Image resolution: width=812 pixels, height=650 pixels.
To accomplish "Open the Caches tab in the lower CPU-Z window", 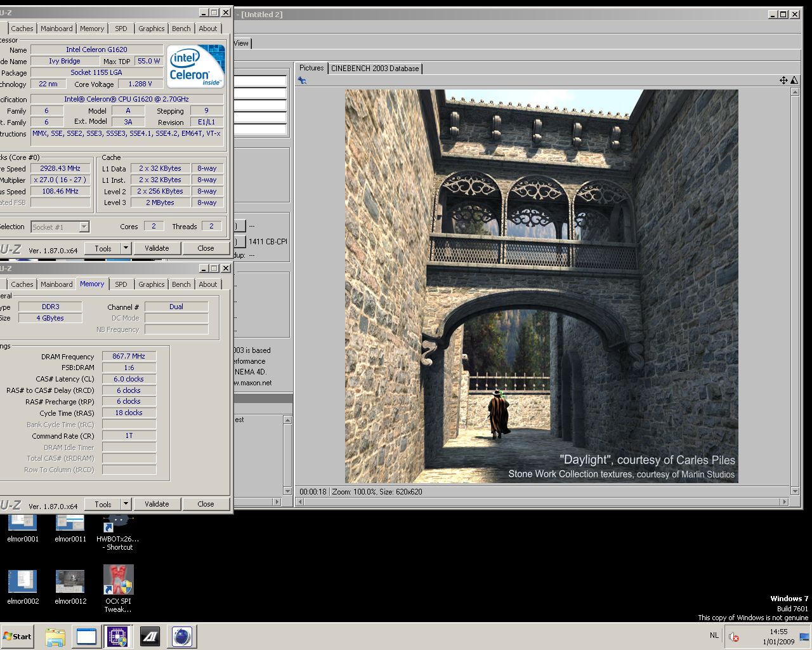I will point(22,284).
